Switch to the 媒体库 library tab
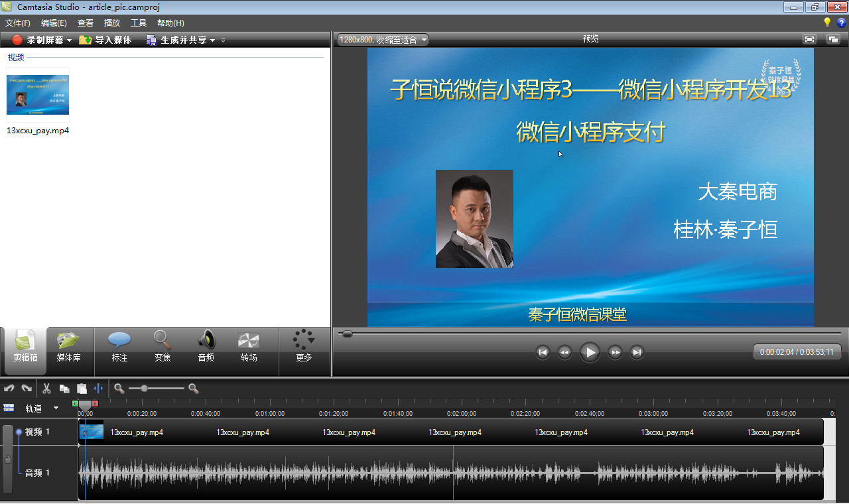Viewport: 849px width, 504px height. 68,347
